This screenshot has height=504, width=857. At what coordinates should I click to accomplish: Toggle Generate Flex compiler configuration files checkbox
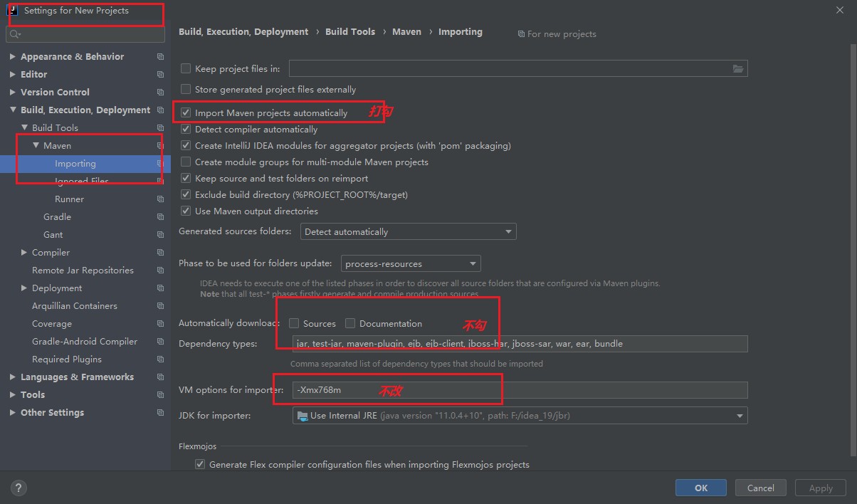pyautogui.click(x=200, y=465)
